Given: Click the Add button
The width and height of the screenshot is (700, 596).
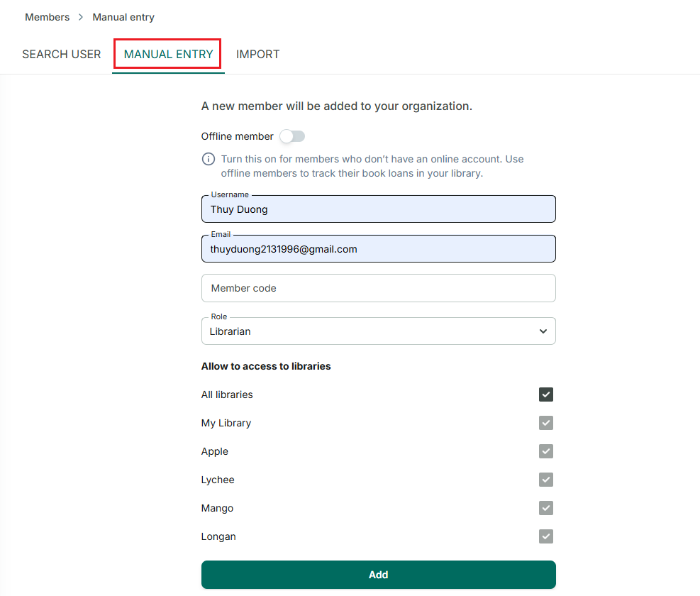Looking at the screenshot, I should click(379, 575).
